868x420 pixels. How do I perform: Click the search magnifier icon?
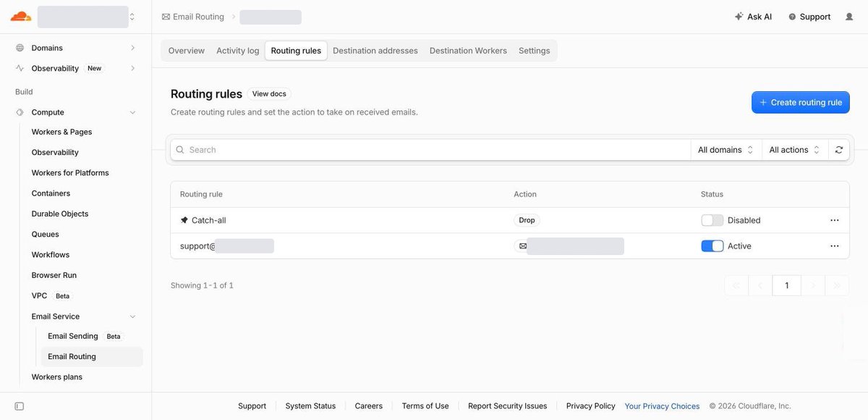tap(180, 150)
